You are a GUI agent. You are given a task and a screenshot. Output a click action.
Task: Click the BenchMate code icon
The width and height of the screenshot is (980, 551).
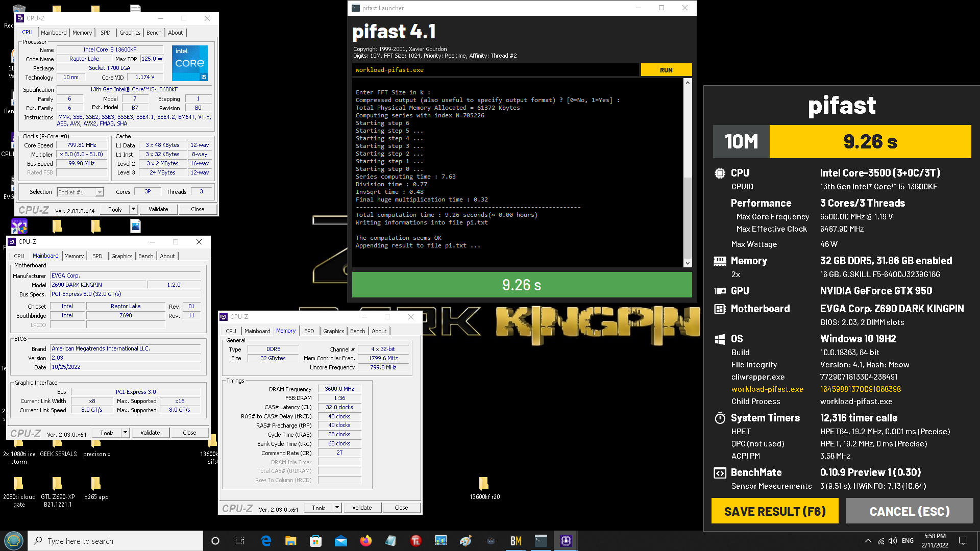[720, 472]
